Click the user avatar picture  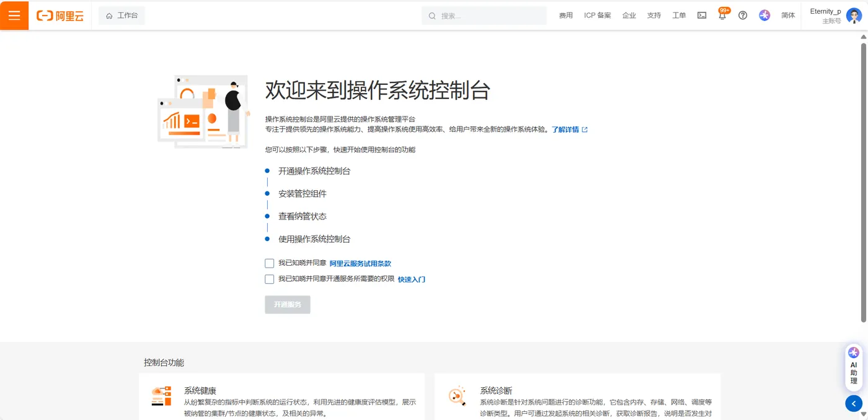854,15
